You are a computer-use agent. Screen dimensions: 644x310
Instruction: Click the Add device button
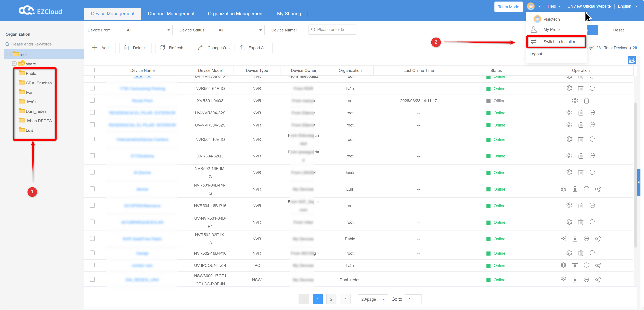(101, 48)
